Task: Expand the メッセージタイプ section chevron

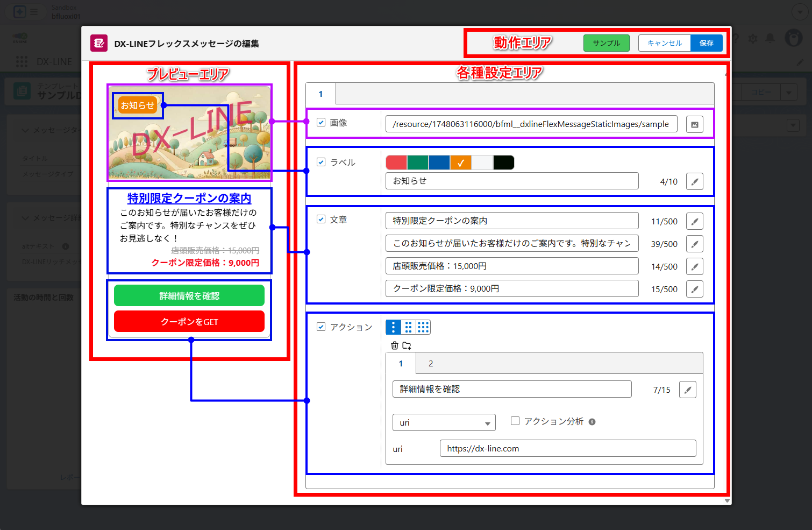Action: 25,130
